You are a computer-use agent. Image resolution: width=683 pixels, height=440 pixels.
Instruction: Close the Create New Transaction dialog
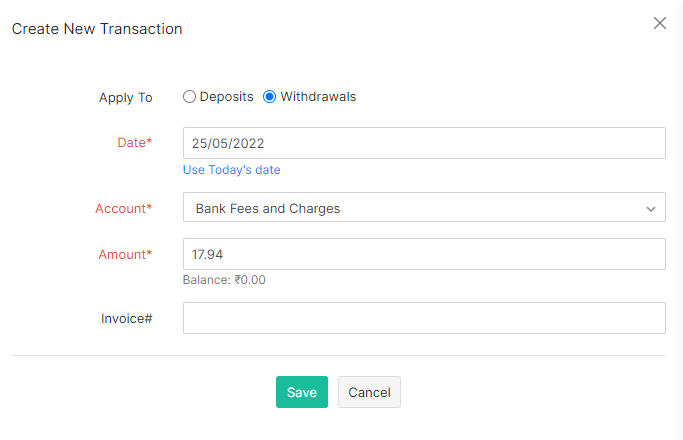(x=659, y=23)
